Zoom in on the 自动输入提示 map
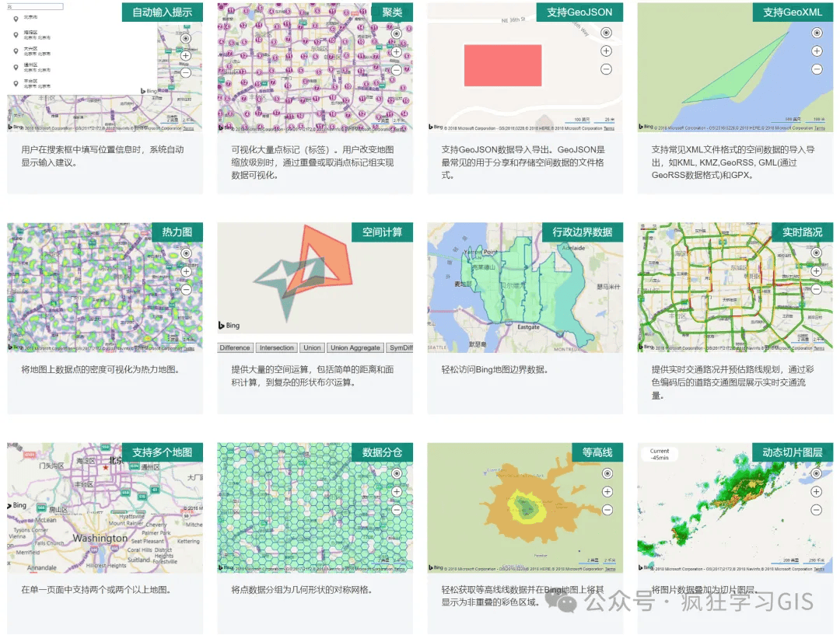Screen dimensions: 840x635 (x=186, y=56)
